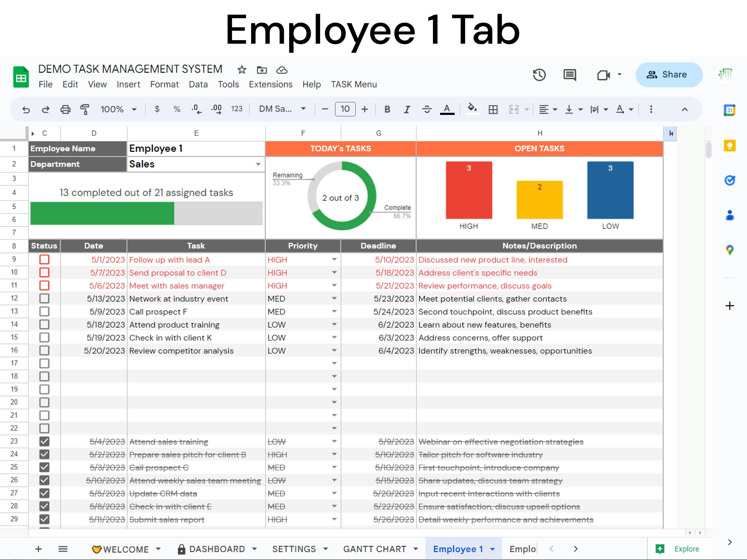Increase font size with plus button
This screenshot has height=560, width=747.
tap(364, 109)
